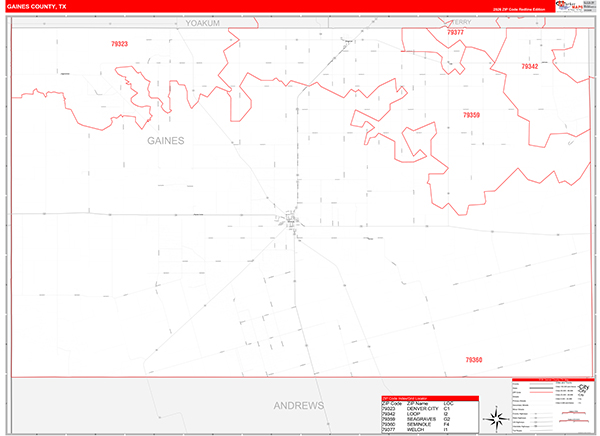Click the red legend header bar
This screenshot has height=436, width=600.
pos(553,380)
